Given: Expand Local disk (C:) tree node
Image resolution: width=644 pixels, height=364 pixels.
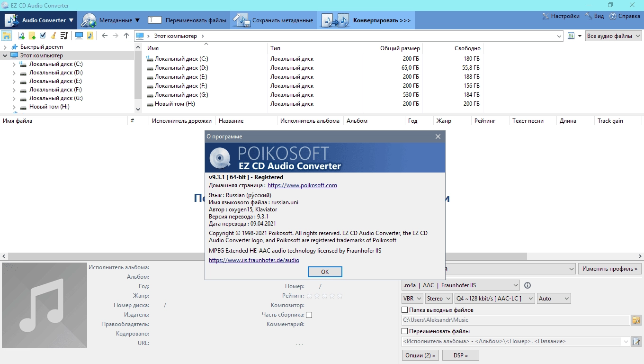Looking at the screenshot, I should (x=14, y=64).
